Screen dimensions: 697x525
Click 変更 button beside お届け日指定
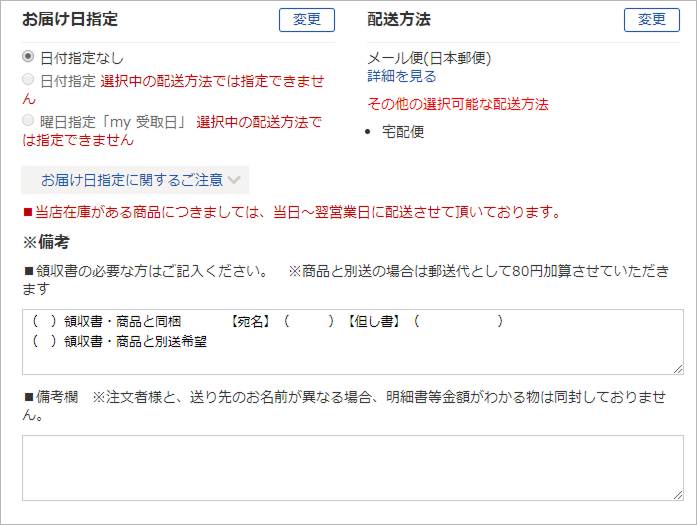pos(307,20)
